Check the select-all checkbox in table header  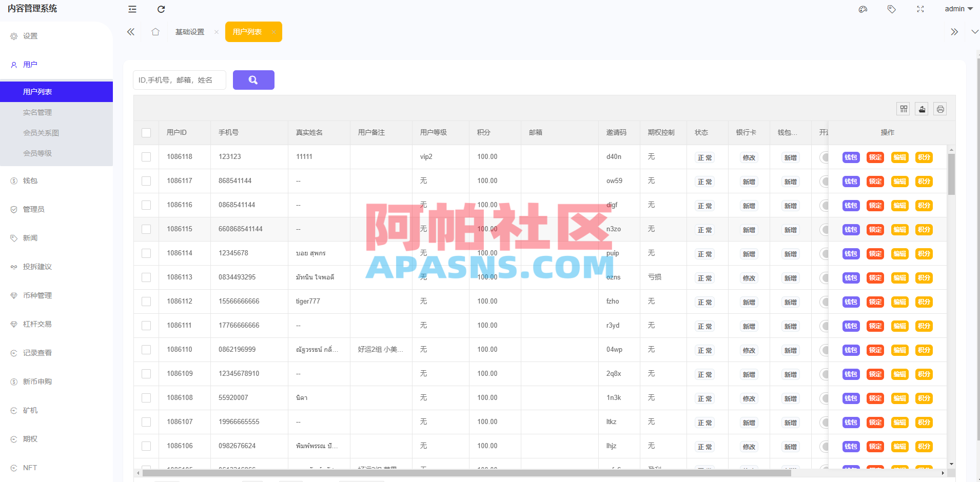pos(146,132)
